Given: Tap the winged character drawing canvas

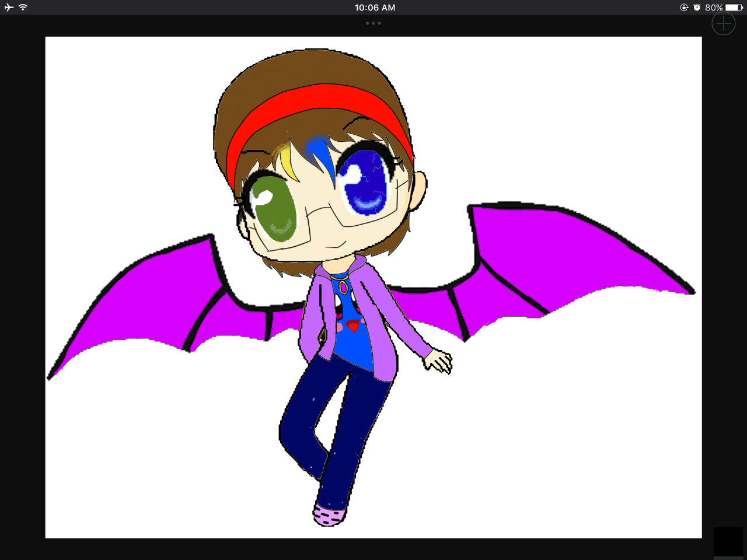Looking at the screenshot, I should (373, 287).
